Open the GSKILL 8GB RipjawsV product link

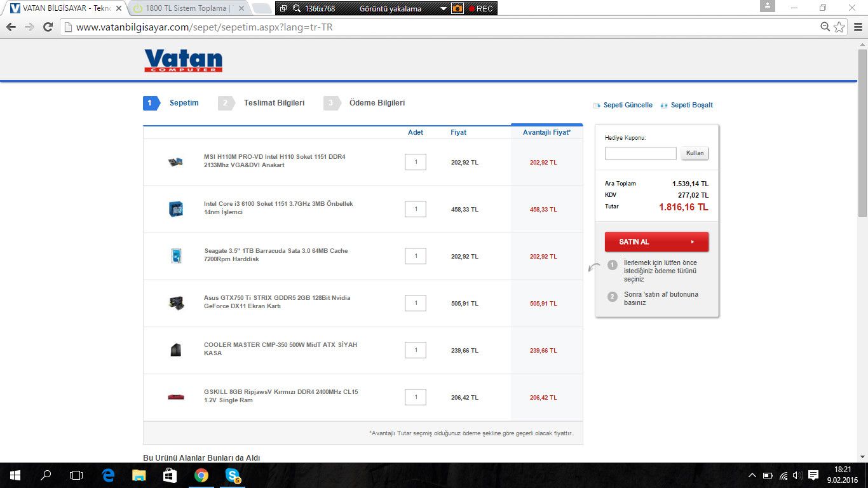pyautogui.click(x=281, y=396)
